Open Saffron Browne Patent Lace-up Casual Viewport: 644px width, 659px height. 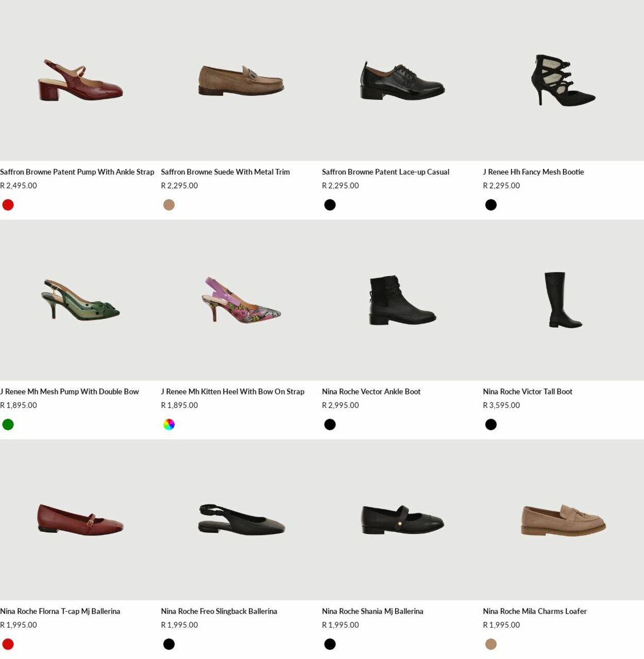tap(385, 172)
